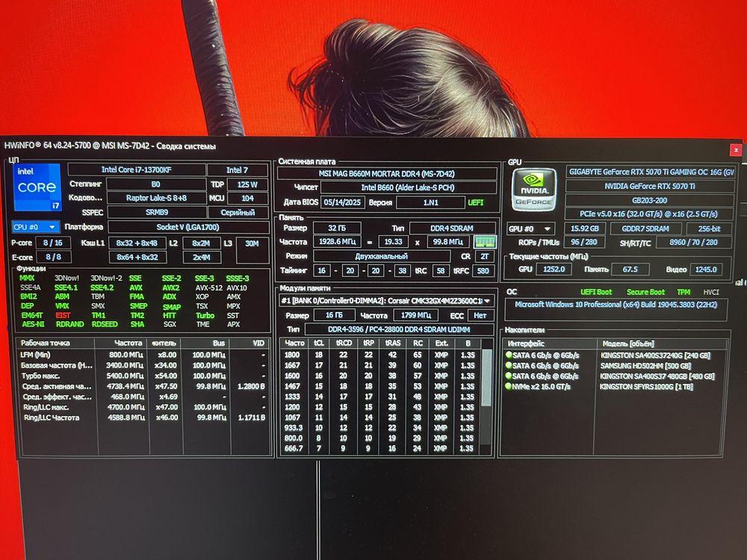Click the 'DDR4-3596 / PC4-28800' module type field

coord(399,329)
